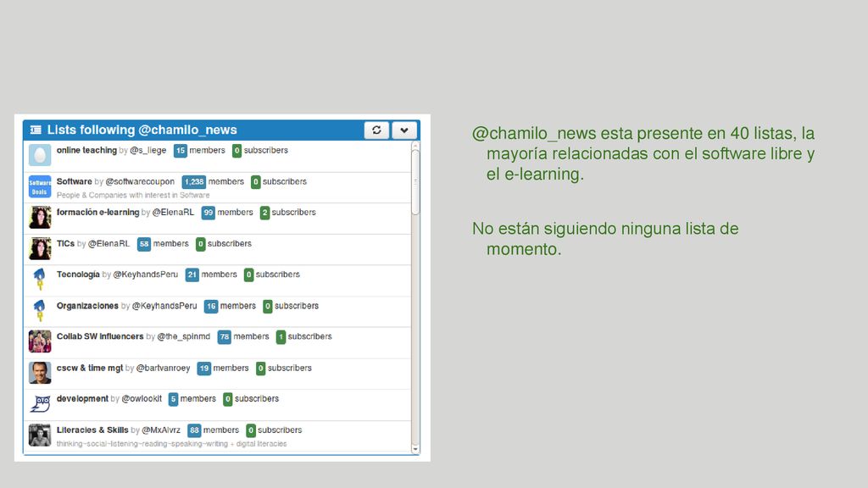
Task: Open the cscw & time mgt list
Action: click(x=90, y=368)
